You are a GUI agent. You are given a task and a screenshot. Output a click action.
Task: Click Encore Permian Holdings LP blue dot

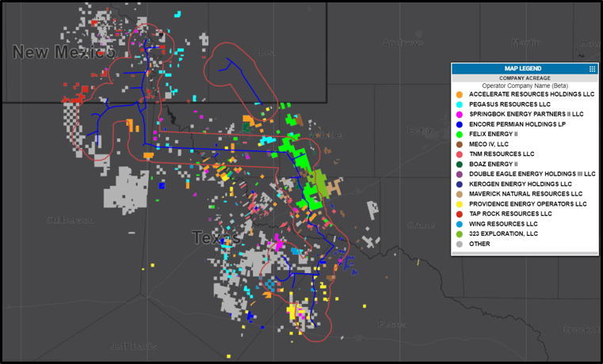459,124
